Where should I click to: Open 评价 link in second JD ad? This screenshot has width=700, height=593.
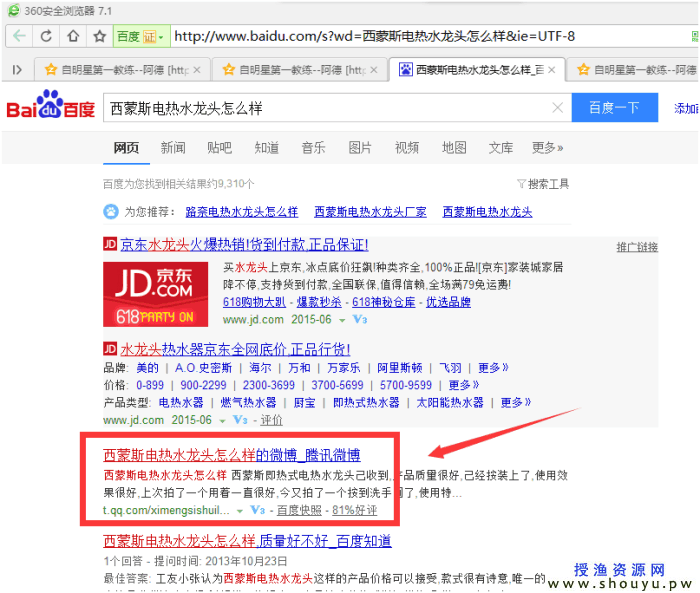pyautogui.click(x=271, y=420)
